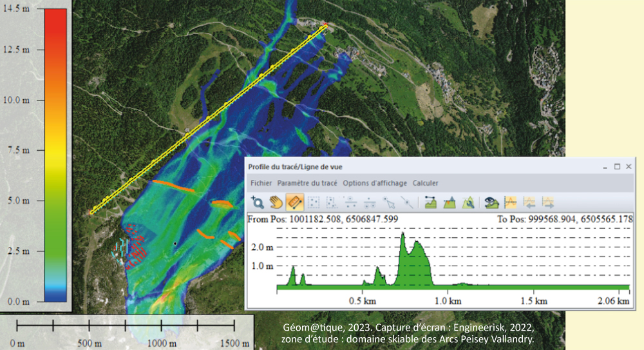Click the 14.5 m legend label
644x350 pixels.
(16, 8)
